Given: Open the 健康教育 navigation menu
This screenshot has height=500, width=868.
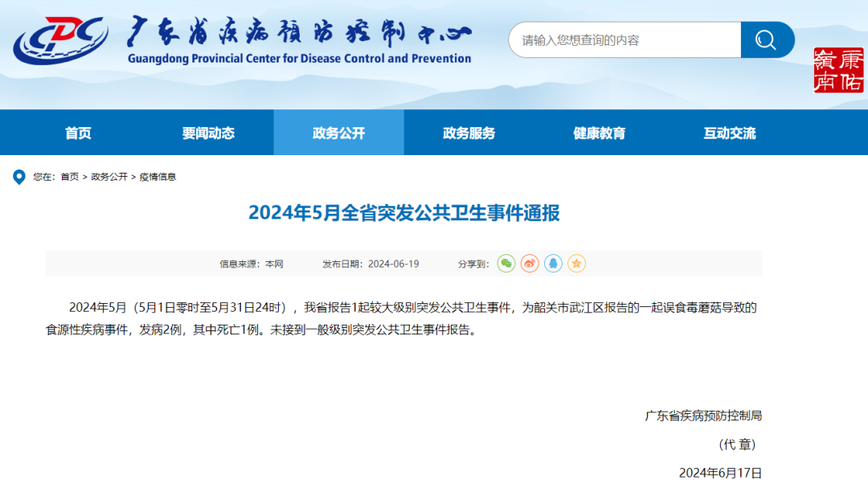Looking at the screenshot, I should (598, 133).
